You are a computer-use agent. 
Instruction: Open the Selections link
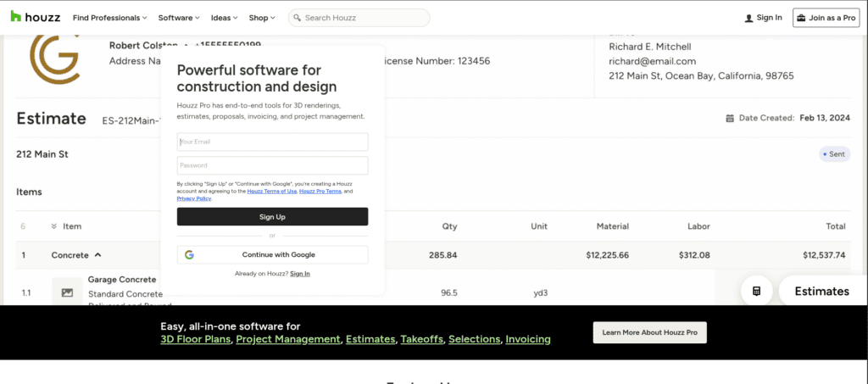point(475,339)
